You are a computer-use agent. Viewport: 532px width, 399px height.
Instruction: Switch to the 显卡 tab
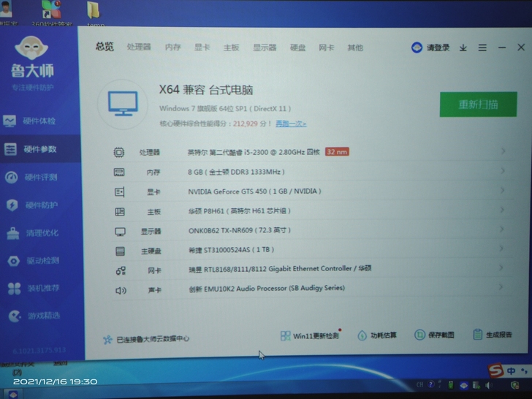[202, 47]
